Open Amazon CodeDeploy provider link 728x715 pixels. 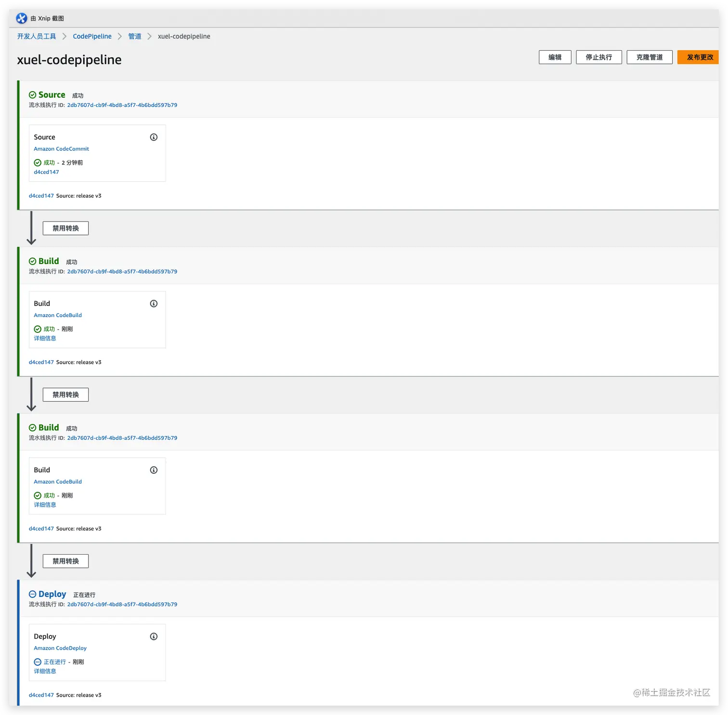(x=60, y=648)
